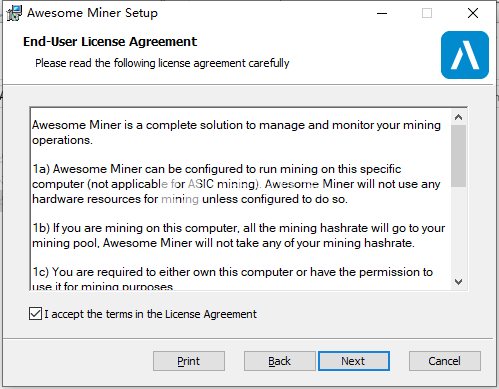Continue with the Next button
The height and width of the screenshot is (389, 499).
(354, 361)
